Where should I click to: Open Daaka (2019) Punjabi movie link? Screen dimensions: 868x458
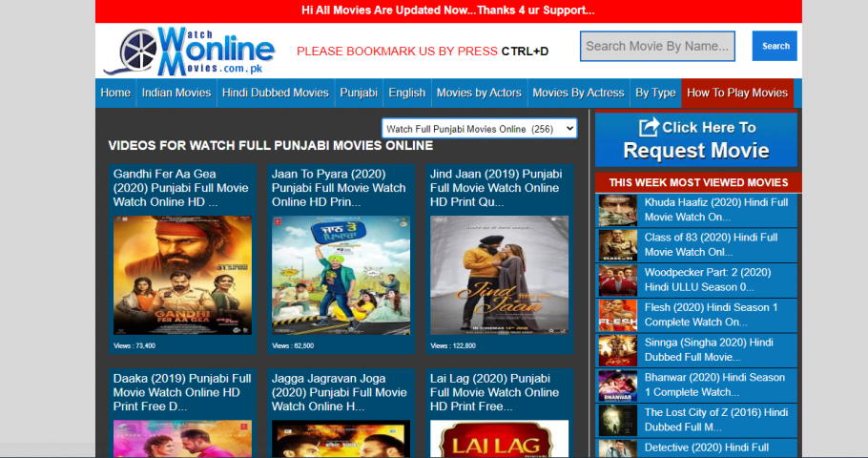182,392
